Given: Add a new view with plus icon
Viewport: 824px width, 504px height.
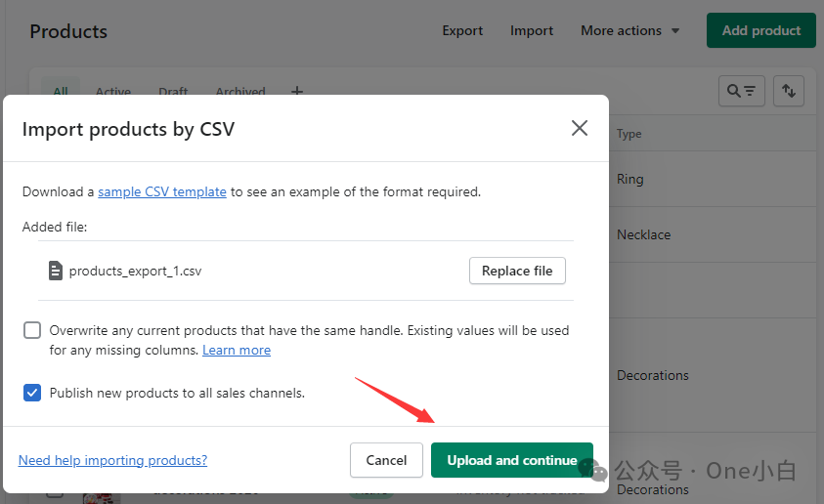Looking at the screenshot, I should coord(297,91).
